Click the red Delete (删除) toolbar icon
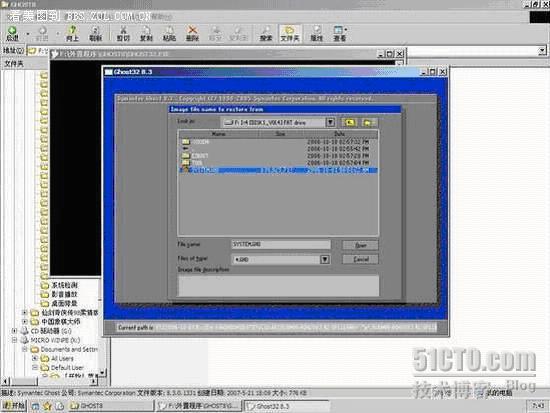 [192, 34]
